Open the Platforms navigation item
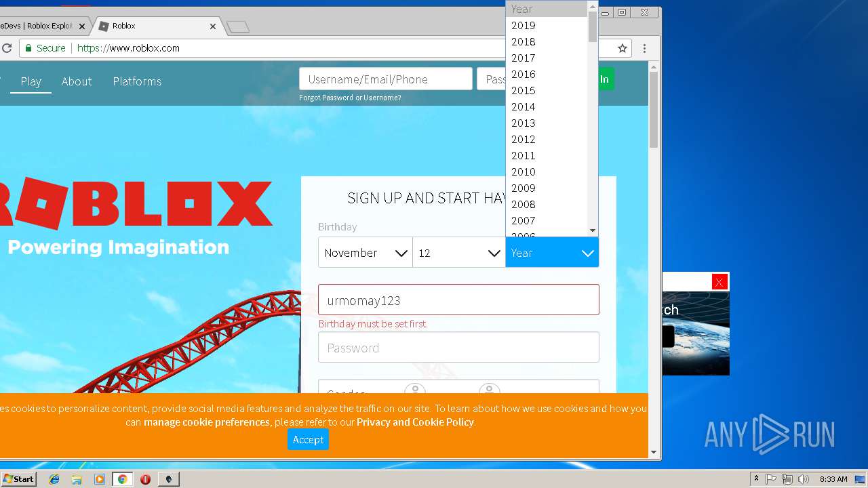Viewport: 868px width, 488px height. pyautogui.click(x=137, y=81)
